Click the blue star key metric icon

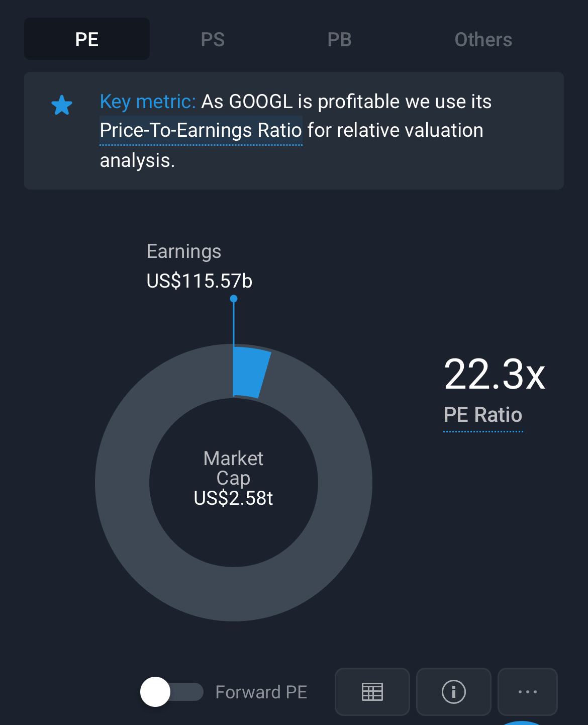(62, 105)
